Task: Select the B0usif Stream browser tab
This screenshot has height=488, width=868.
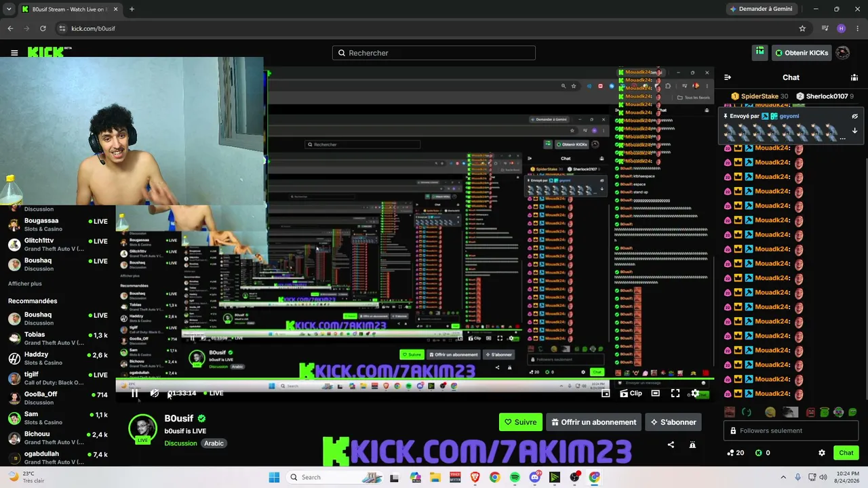Action: tap(70, 9)
